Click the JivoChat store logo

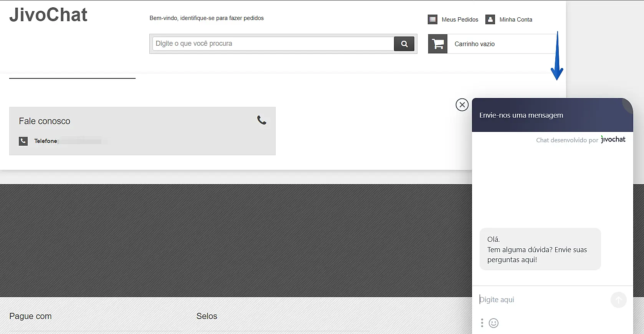48,15
